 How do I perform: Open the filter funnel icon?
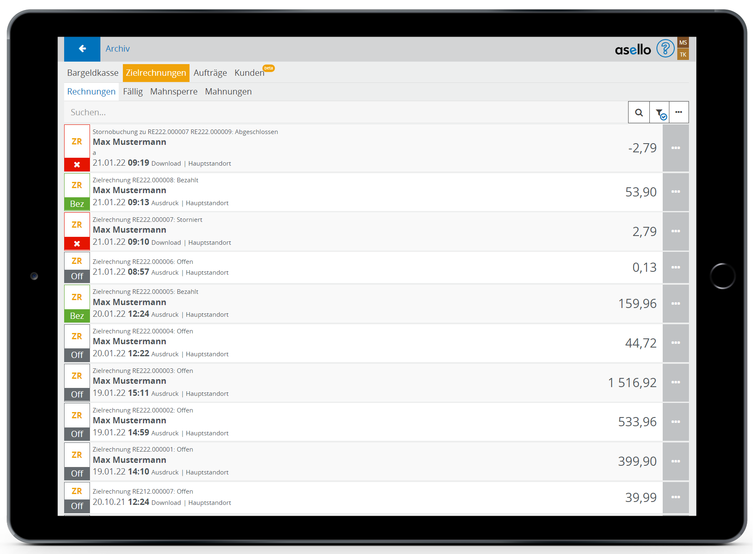[660, 112]
